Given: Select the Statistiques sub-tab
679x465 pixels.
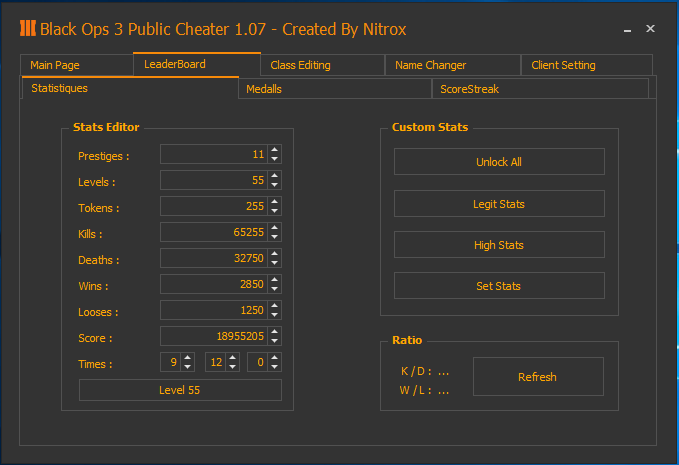Looking at the screenshot, I should pyautogui.click(x=129, y=88).
